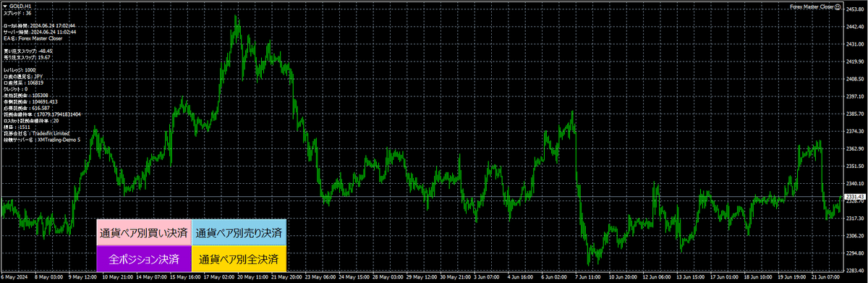
Task: Click the buy swap value -48.45
Action: click(x=46, y=51)
